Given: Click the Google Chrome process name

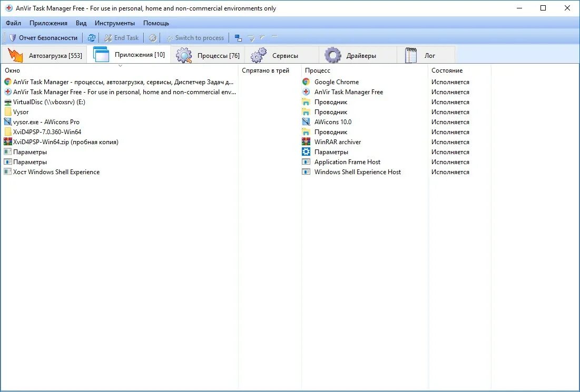Looking at the screenshot, I should pos(337,82).
